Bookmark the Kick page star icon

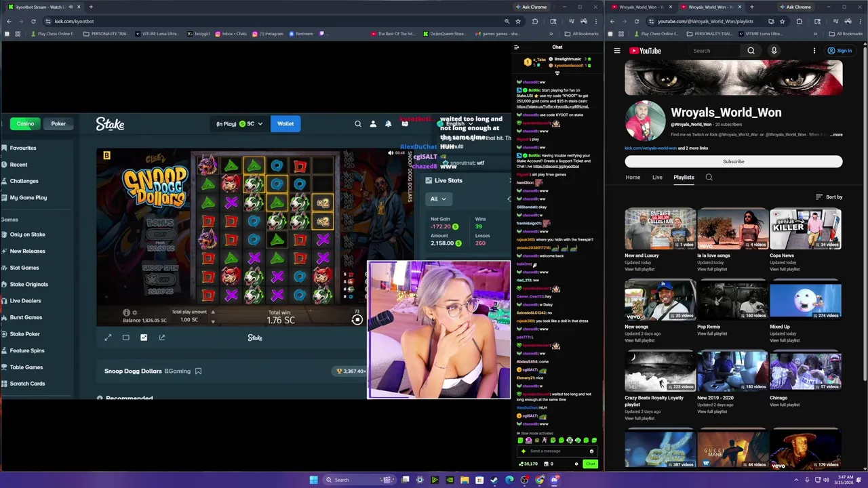point(519,21)
